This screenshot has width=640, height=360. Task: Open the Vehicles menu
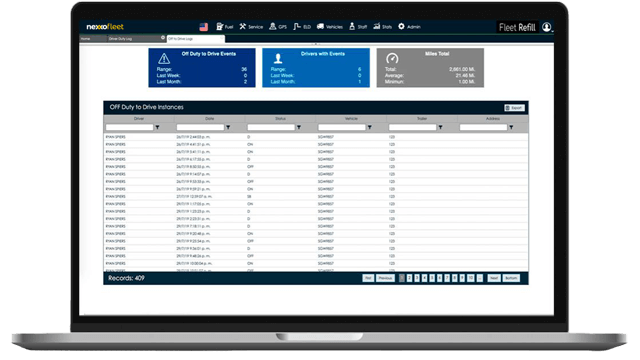(330, 27)
